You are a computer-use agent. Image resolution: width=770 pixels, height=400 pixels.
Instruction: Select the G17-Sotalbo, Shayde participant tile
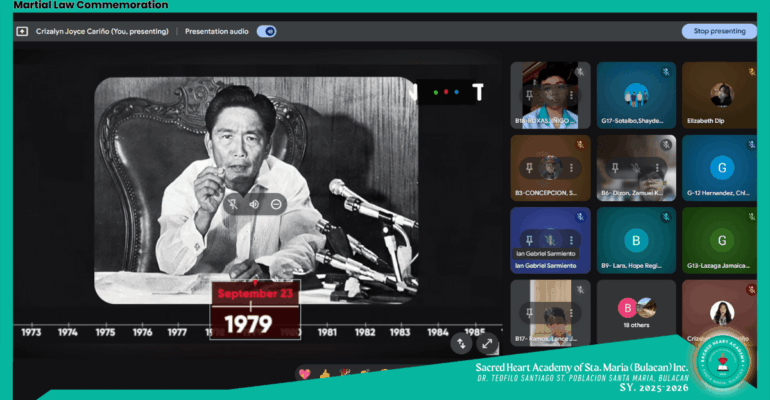pyautogui.click(x=636, y=95)
